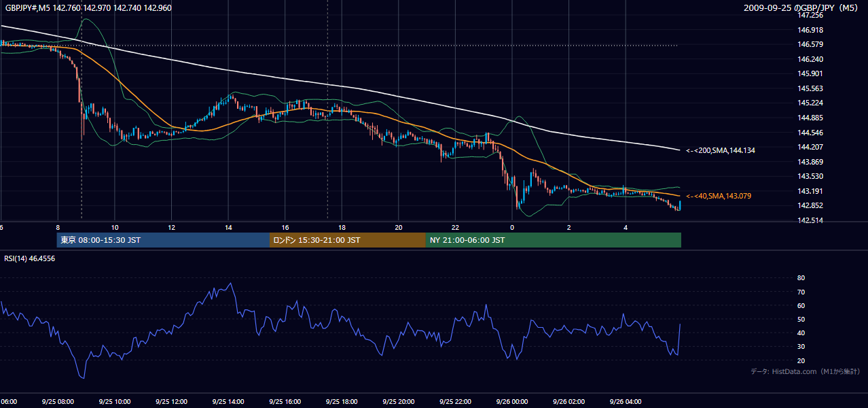Click hour label 22 under the price chart
868x408 pixels.
click(455, 227)
